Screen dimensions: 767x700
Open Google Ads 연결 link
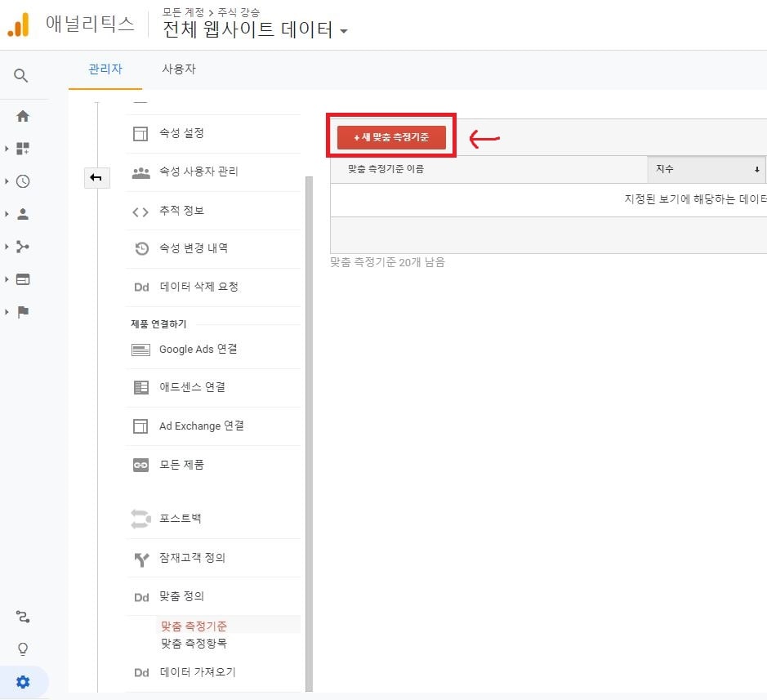pos(198,349)
